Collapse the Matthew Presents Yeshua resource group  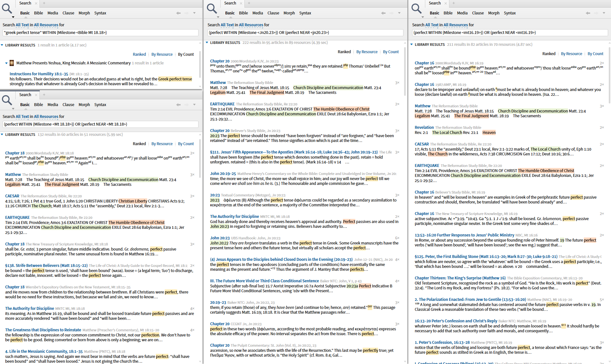tap(6, 63)
